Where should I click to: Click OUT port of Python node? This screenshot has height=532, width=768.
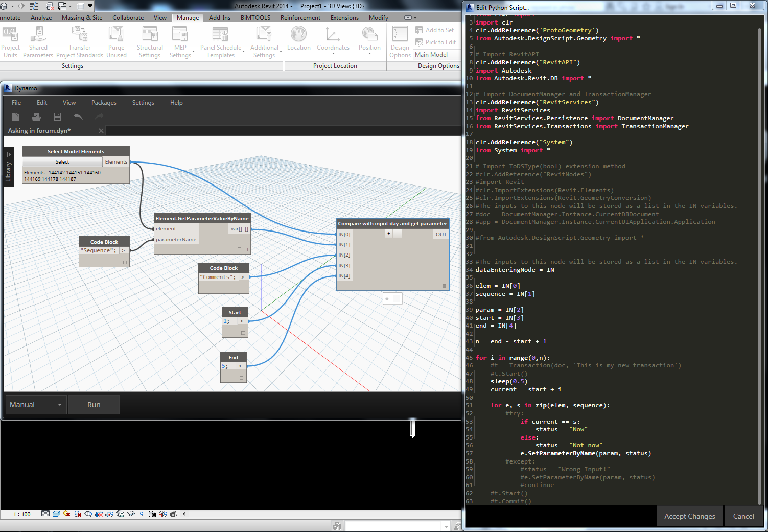[441, 234]
